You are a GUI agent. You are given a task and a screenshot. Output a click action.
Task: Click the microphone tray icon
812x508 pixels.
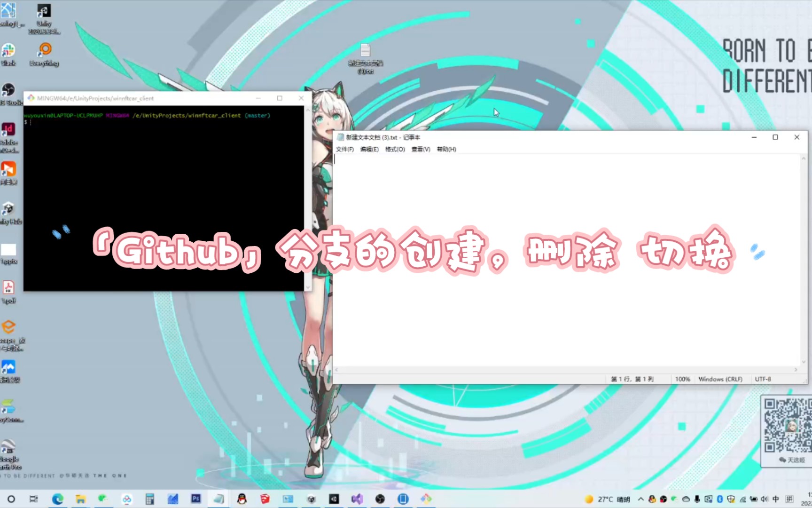coord(697,499)
